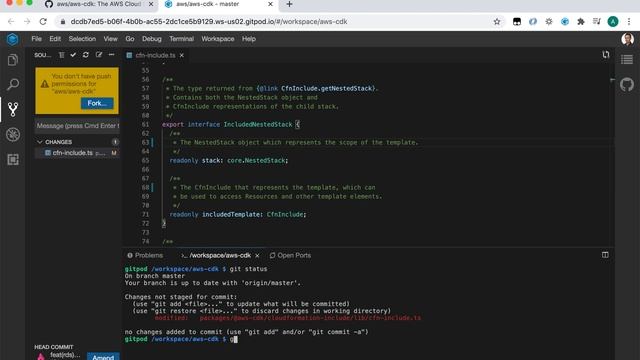Open the Workspace menu

coord(218,39)
